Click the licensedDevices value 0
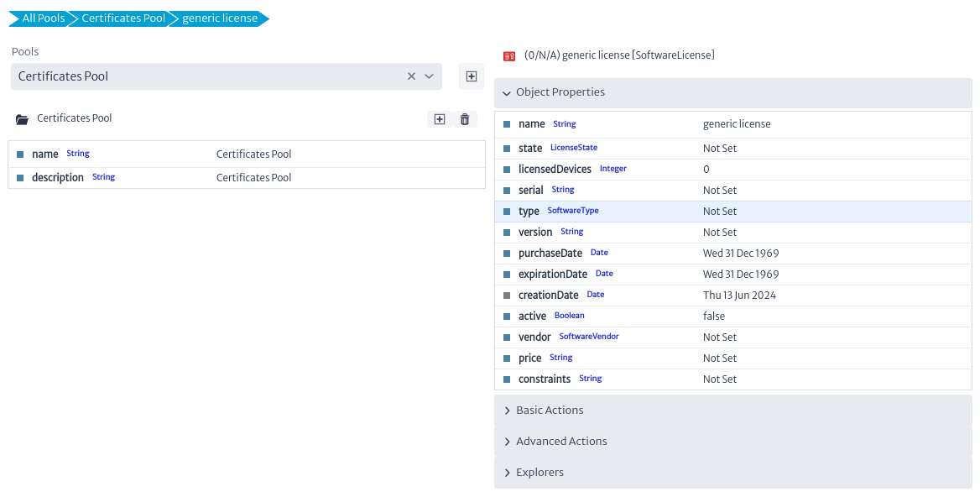The height and width of the screenshot is (497, 980). pyautogui.click(x=706, y=170)
